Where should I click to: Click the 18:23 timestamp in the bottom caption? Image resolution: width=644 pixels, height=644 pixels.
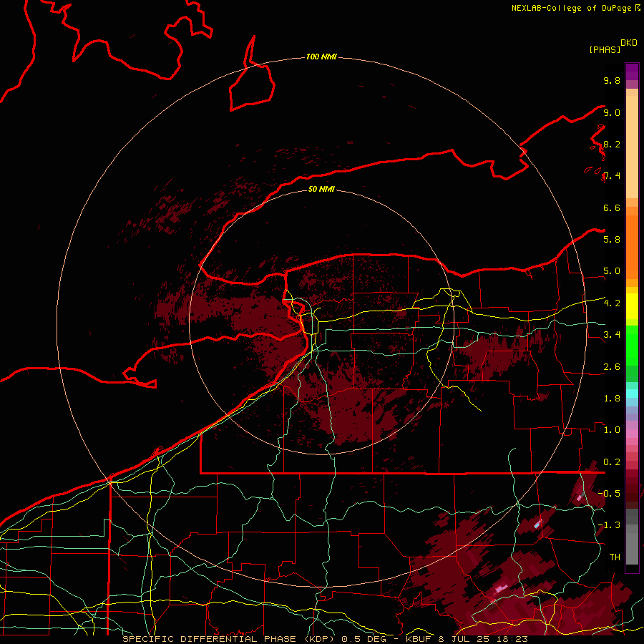tap(513, 639)
